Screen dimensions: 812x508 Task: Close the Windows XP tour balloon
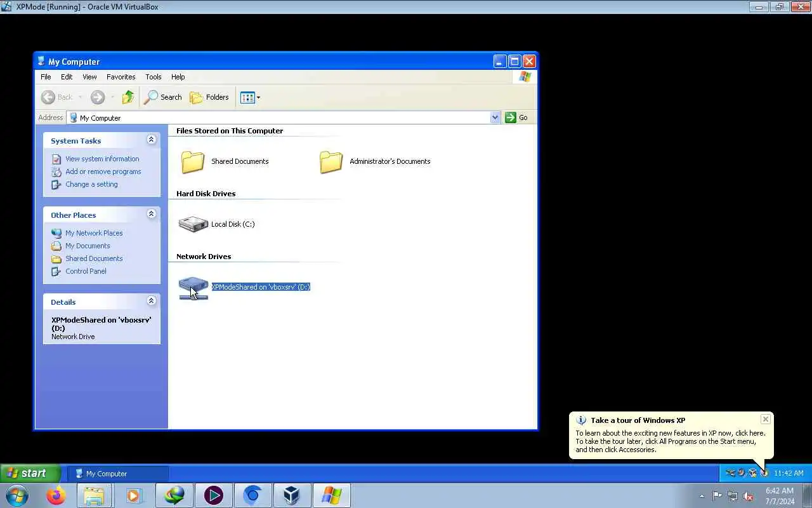[x=766, y=419]
